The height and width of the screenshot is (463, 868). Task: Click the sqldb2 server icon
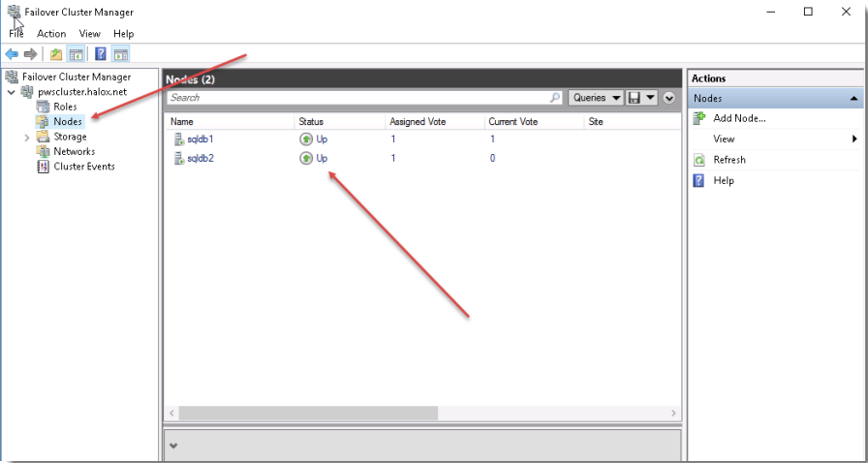(x=179, y=159)
